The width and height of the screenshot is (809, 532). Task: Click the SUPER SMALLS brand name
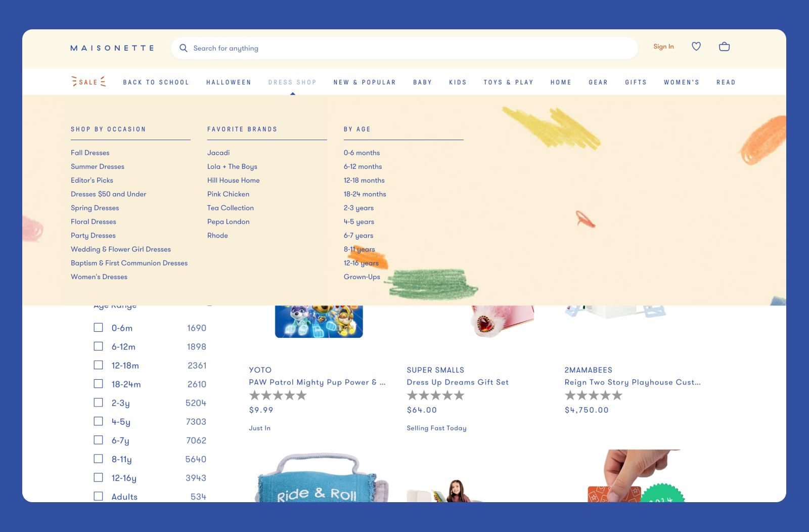tap(435, 370)
